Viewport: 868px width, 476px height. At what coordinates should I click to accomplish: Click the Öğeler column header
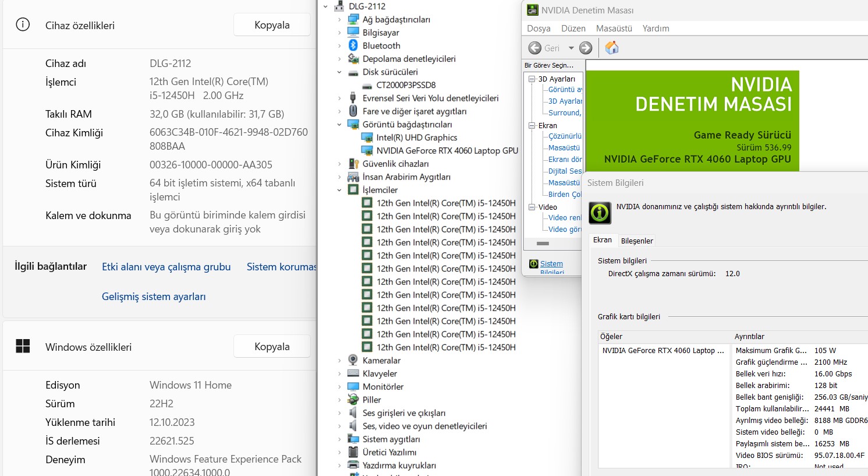point(665,336)
